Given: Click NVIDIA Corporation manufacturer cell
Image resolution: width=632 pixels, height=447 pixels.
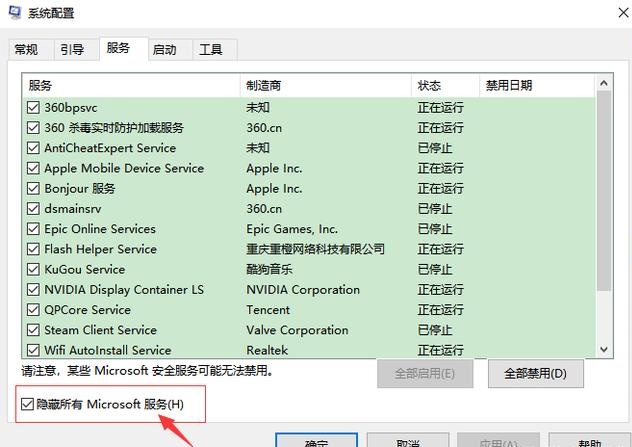Looking at the screenshot, I should point(303,289).
